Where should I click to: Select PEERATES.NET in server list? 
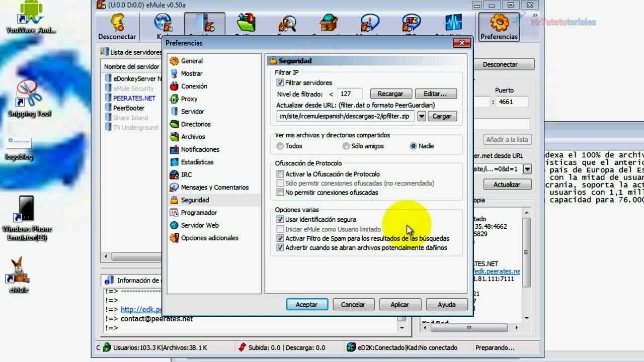point(130,98)
